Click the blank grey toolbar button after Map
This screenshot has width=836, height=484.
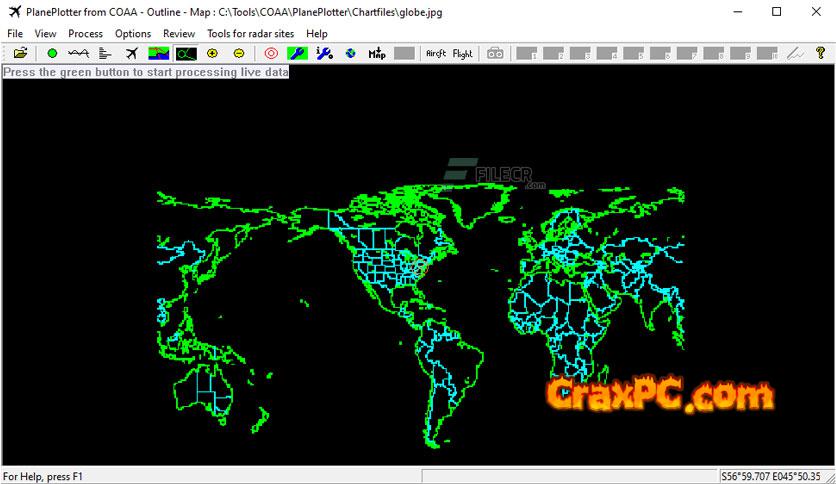(404, 53)
